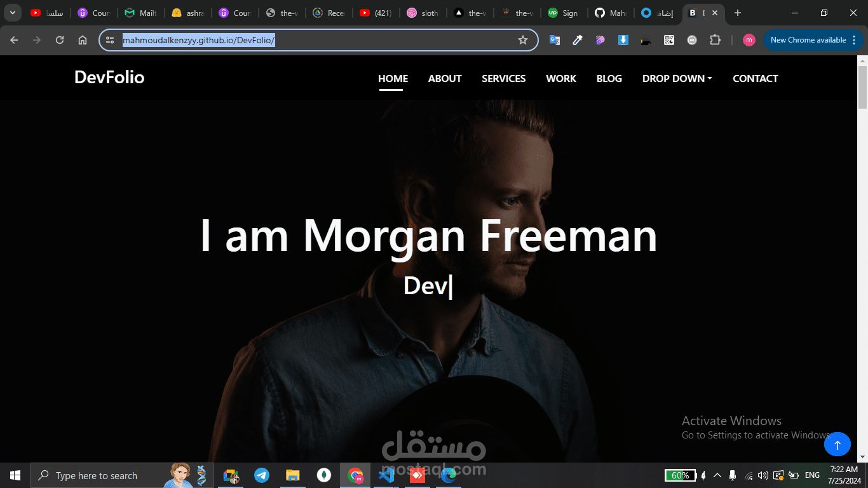
Task: Open the volume control in system tray
Action: tap(763, 475)
